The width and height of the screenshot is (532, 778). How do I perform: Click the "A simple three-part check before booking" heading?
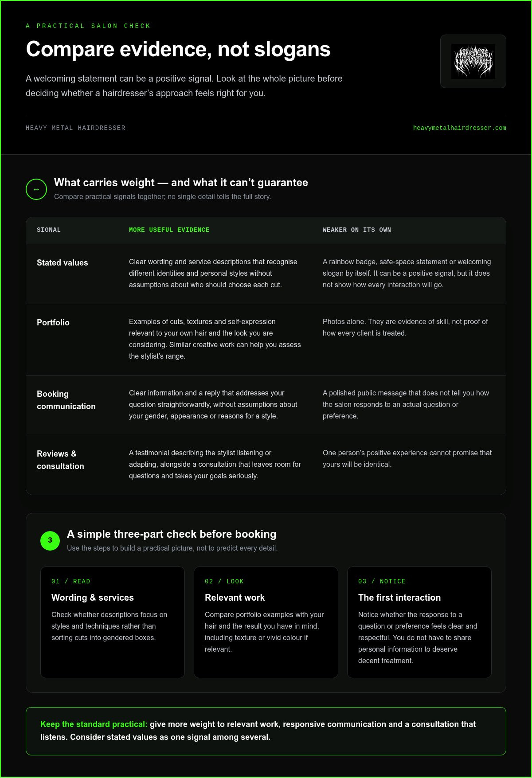click(172, 534)
